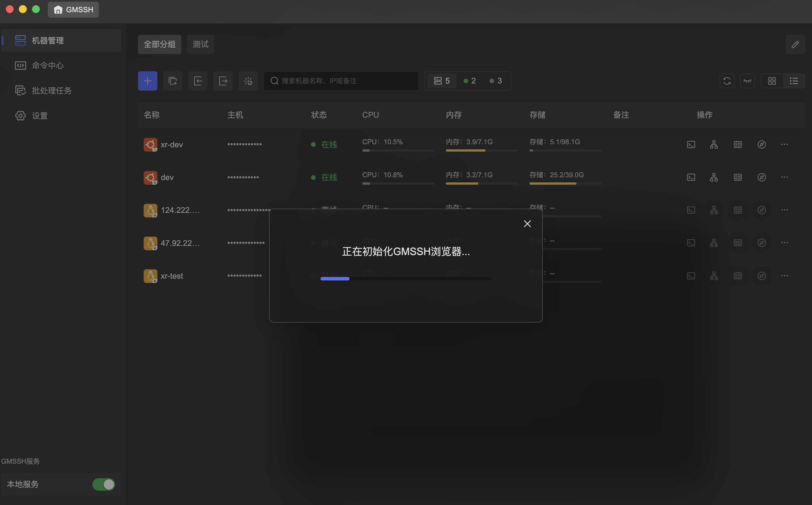Filter by 2 online machines

(470, 81)
